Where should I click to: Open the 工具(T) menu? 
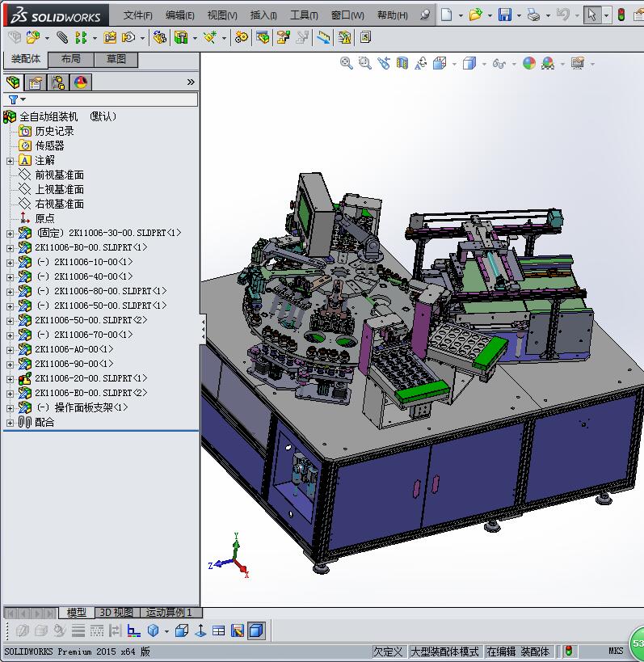pyautogui.click(x=304, y=15)
